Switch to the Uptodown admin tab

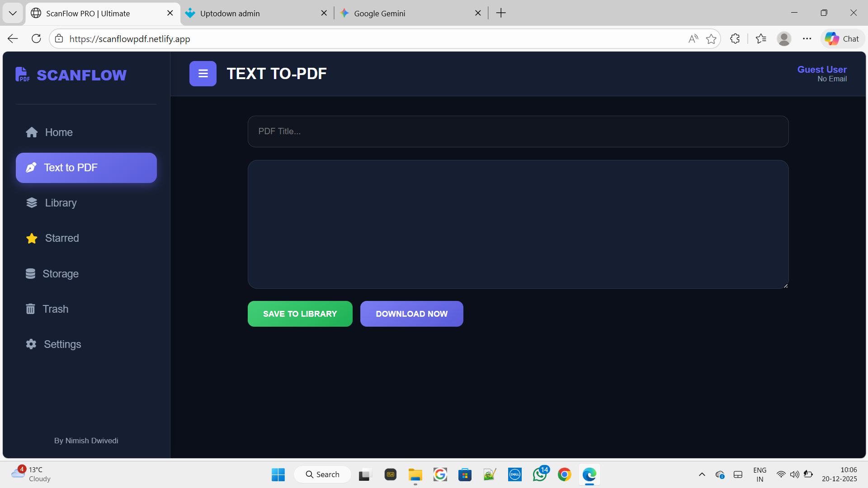tap(257, 14)
